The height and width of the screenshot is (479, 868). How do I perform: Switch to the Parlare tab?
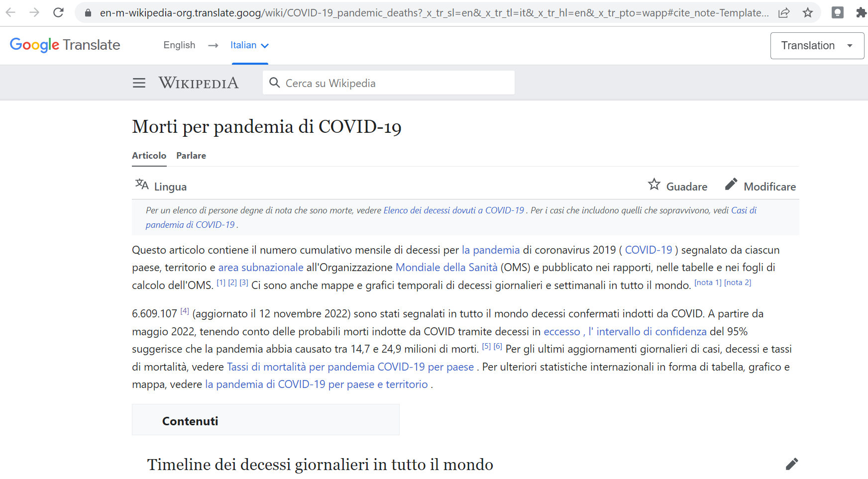pyautogui.click(x=191, y=156)
